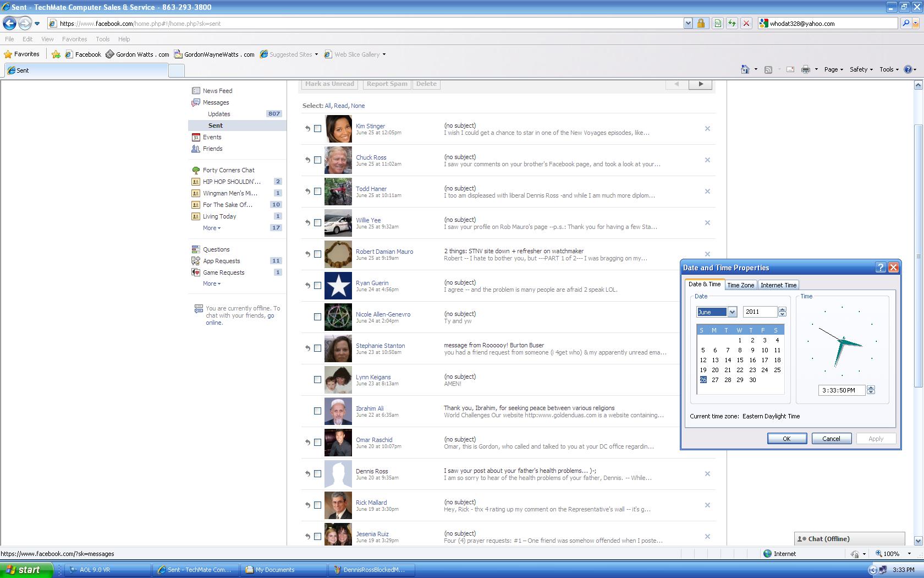Screen dimensions: 924x578
Task: Check the box for Lynn Keigans message
Action: click(317, 379)
